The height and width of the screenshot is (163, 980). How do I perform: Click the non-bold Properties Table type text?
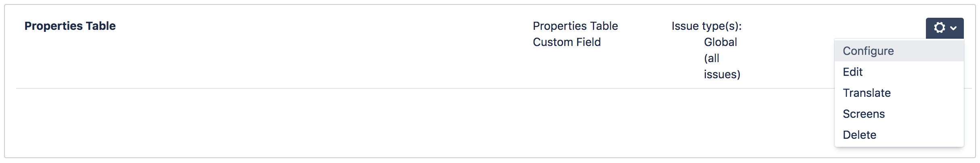click(x=575, y=26)
